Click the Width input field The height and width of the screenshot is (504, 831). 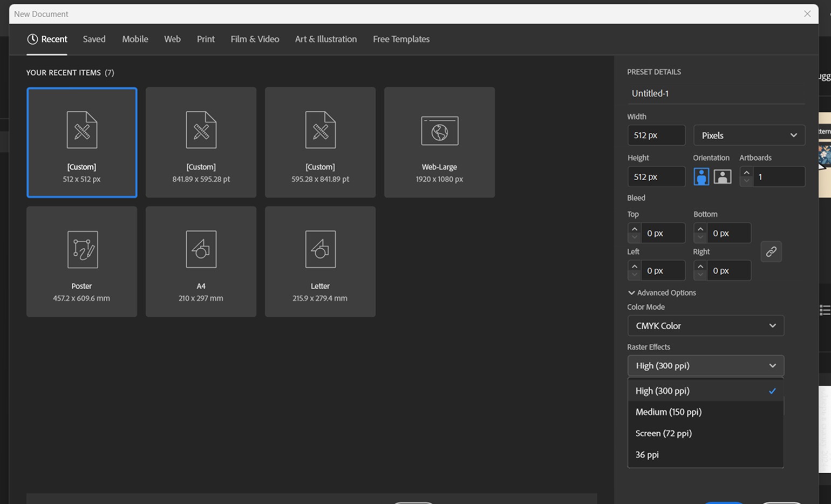[x=656, y=135]
